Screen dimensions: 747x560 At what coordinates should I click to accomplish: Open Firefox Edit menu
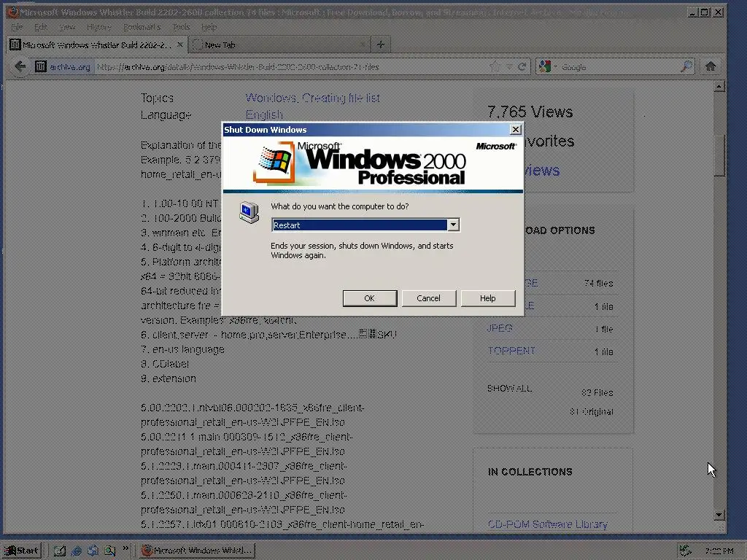coord(40,27)
